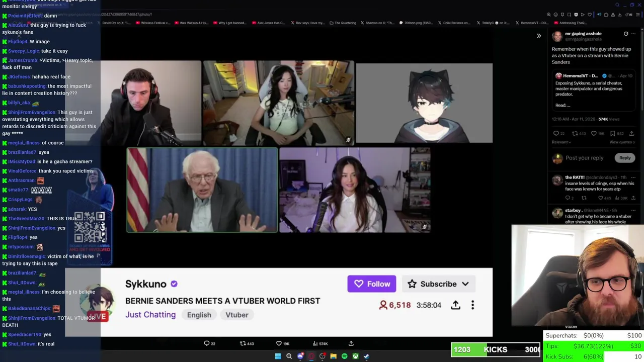This screenshot has height=362, width=644.
Task: Open mr gaping profile avatar
Action: coord(557,36)
